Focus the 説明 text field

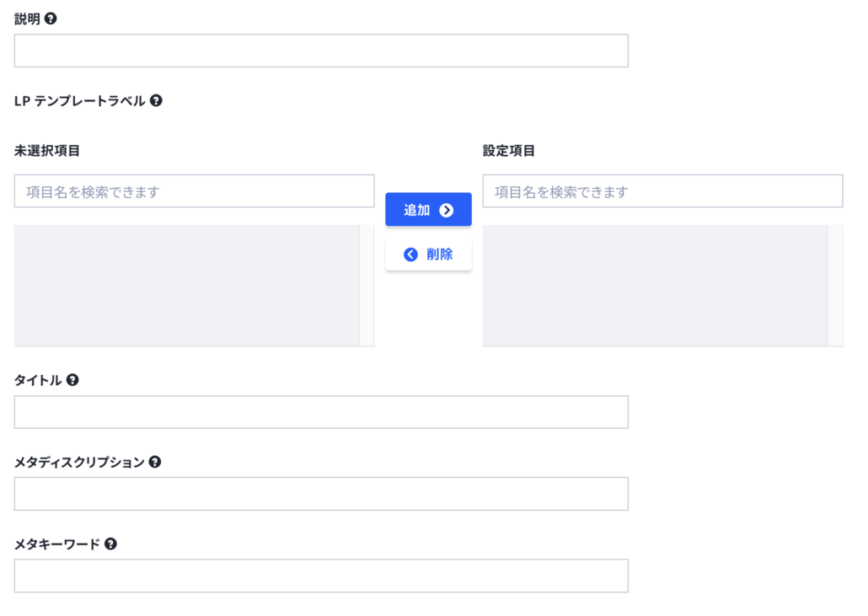click(321, 51)
